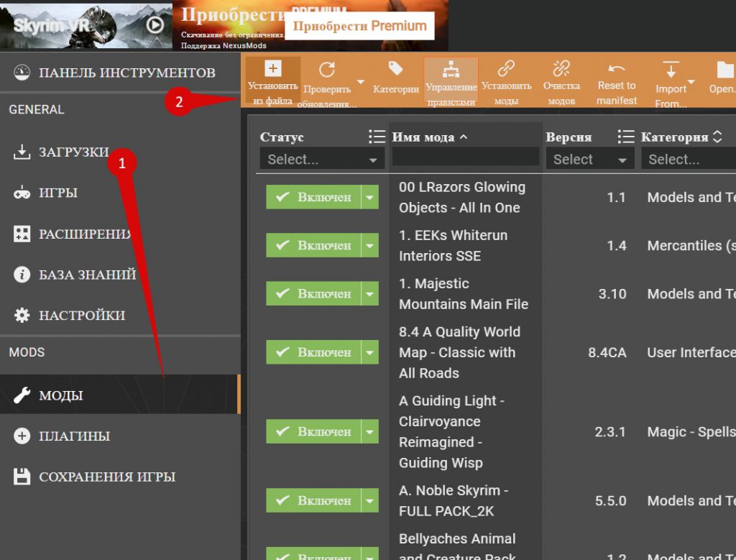Expand status dropdown arrow for EEKs Whiterun Interiors
The image size is (736, 560).
click(369, 245)
